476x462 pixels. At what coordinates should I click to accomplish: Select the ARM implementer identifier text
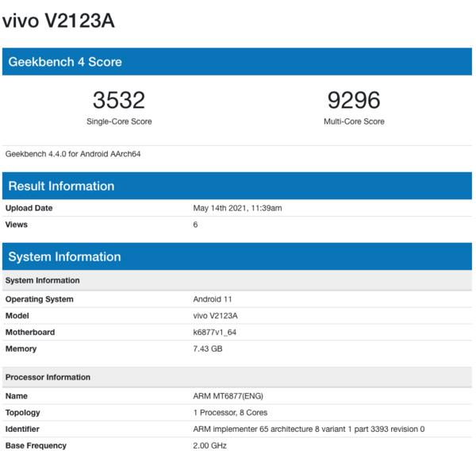(x=309, y=429)
